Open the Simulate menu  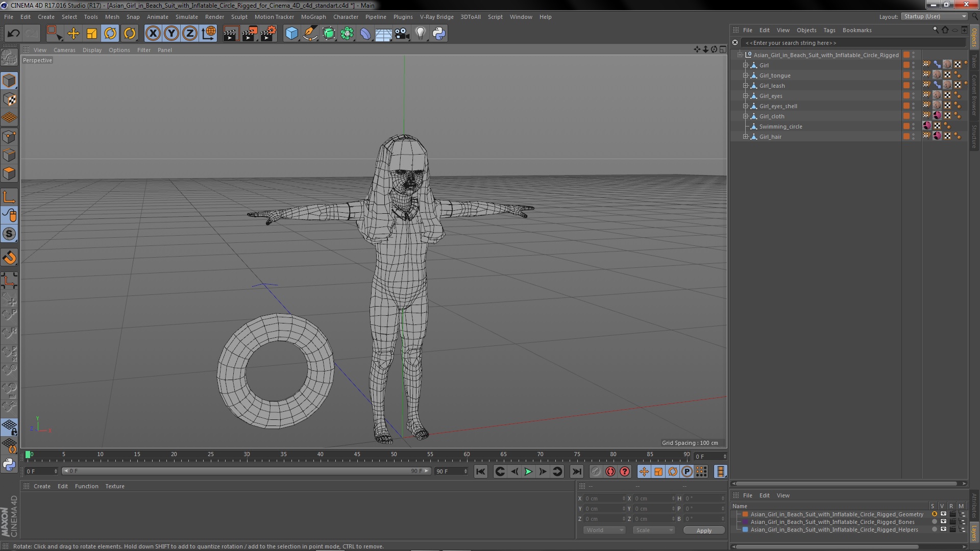click(186, 17)
